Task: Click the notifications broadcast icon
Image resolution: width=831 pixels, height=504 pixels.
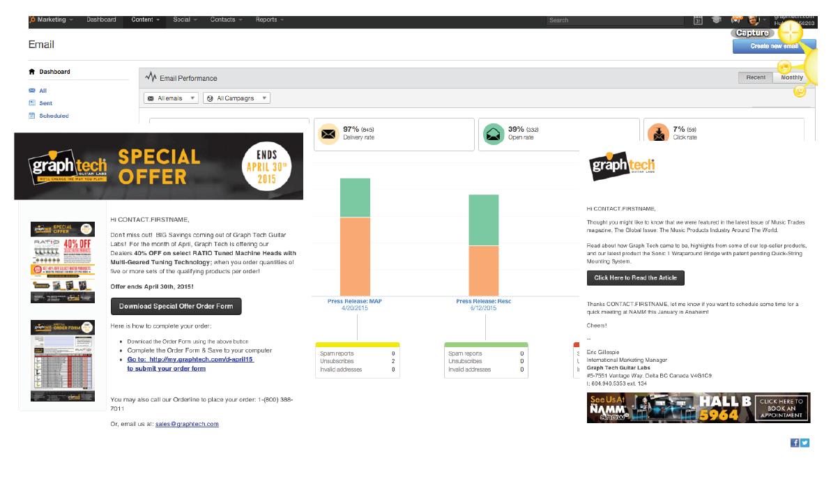Action: pos(735,20)
